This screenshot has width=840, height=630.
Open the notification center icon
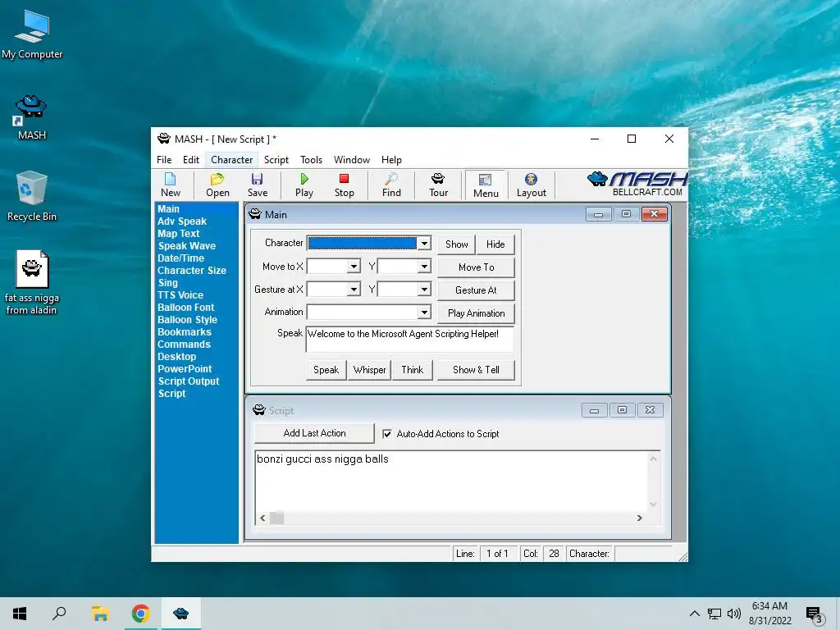tap(814, 614)
